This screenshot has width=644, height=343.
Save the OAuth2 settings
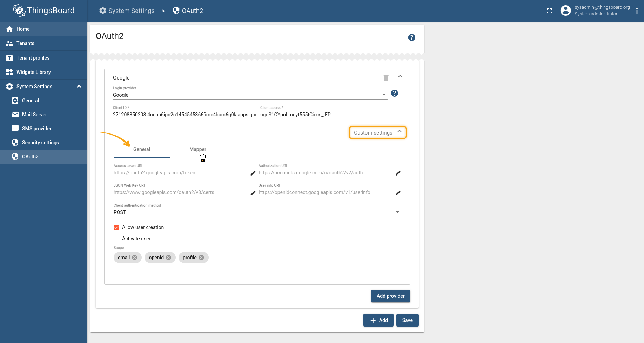tap(408, 320)
